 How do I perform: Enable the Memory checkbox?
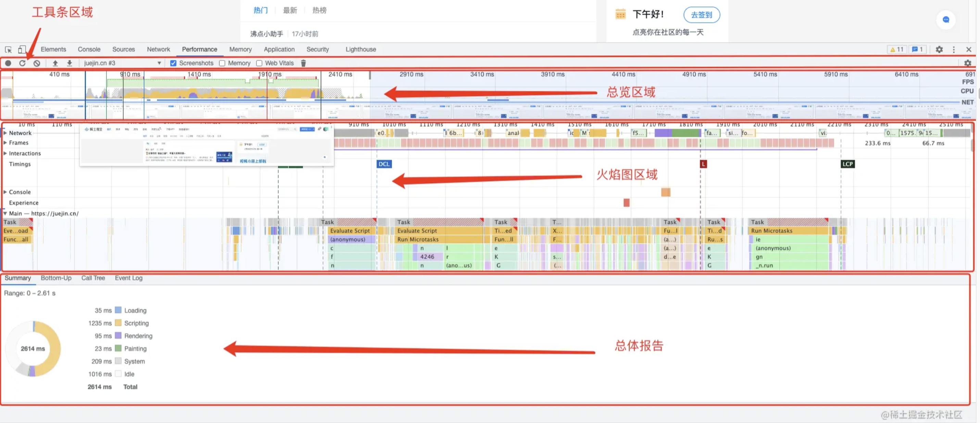(222, 63)
